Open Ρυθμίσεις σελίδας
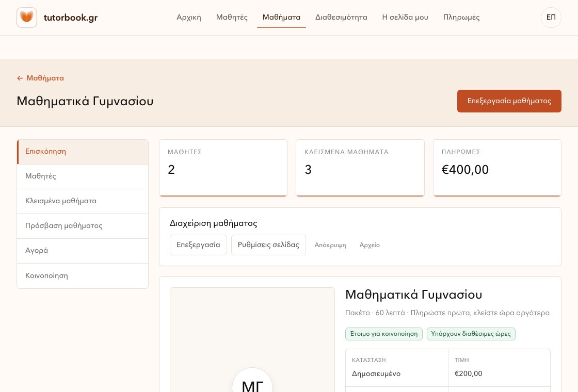This screenshot has height=392, width=578. click(x=268, y=245)
